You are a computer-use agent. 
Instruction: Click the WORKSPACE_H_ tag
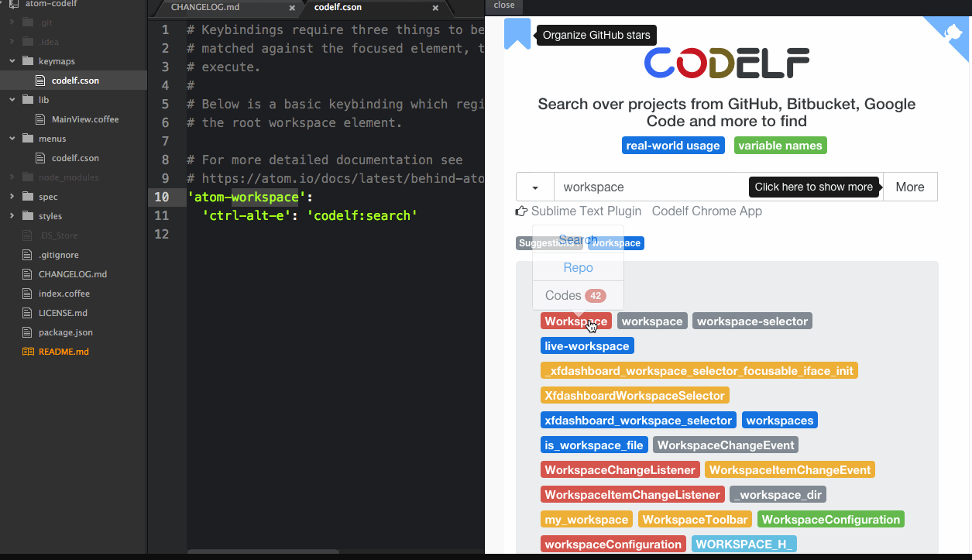click(x=744, y=544)
